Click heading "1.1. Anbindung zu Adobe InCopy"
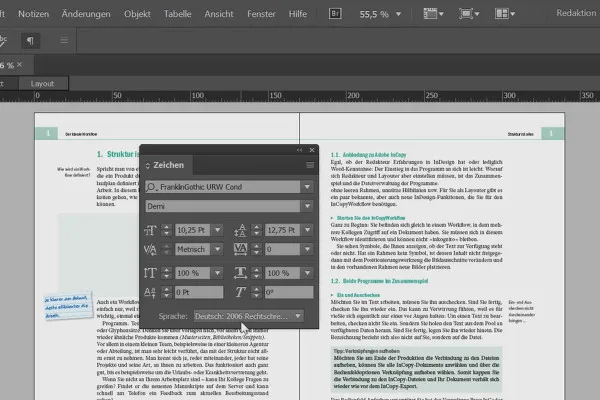This screenshot has width=600, height=400. 368,155
